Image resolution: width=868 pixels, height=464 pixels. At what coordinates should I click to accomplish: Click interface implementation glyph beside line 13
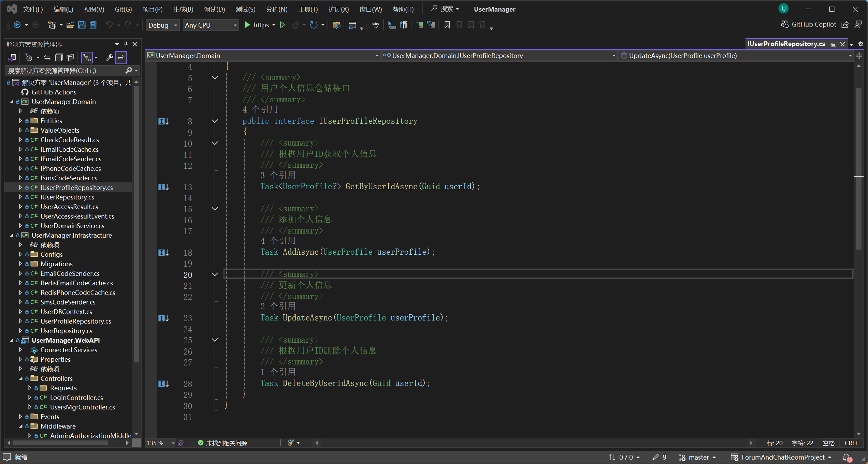point(163,187)
